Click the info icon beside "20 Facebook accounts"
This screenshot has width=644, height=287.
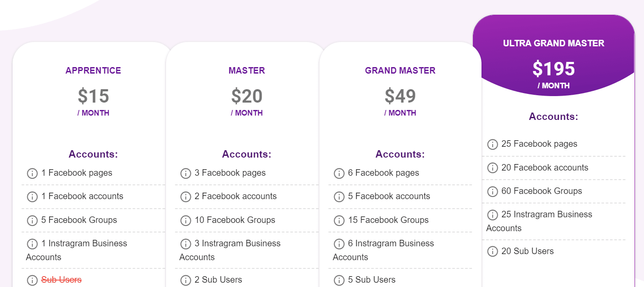(492, 168)
